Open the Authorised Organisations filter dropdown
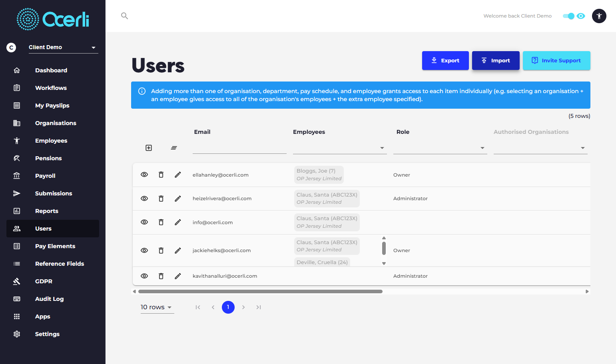 (x=540, y=148)
